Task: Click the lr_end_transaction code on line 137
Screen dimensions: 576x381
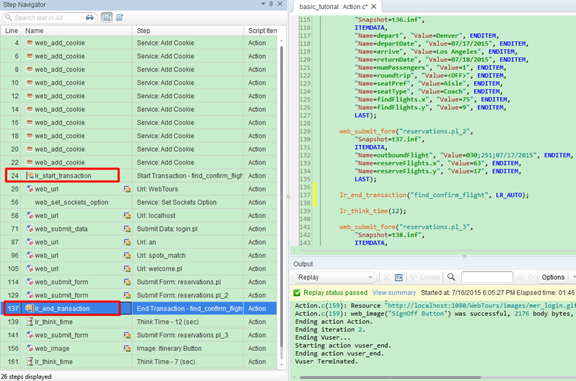Action: tap(434, 195)
